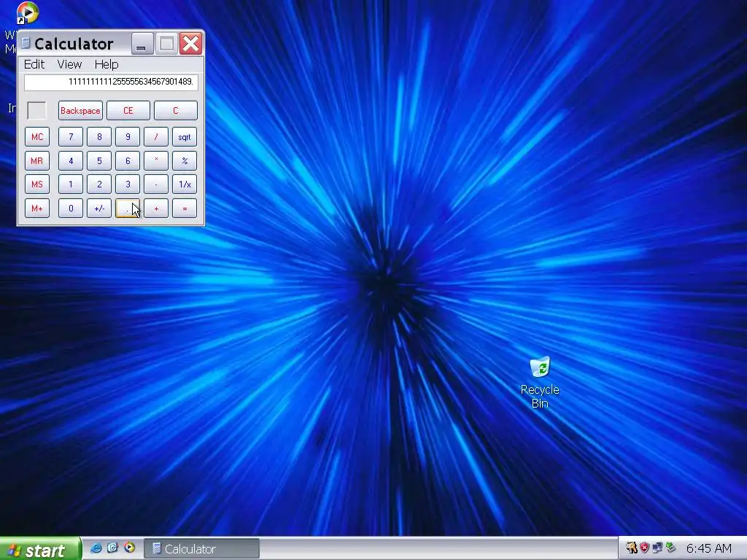Click the clock showing 6:45 AM
Viewport: 747px width, 560px height.
[x=709, y=548]
